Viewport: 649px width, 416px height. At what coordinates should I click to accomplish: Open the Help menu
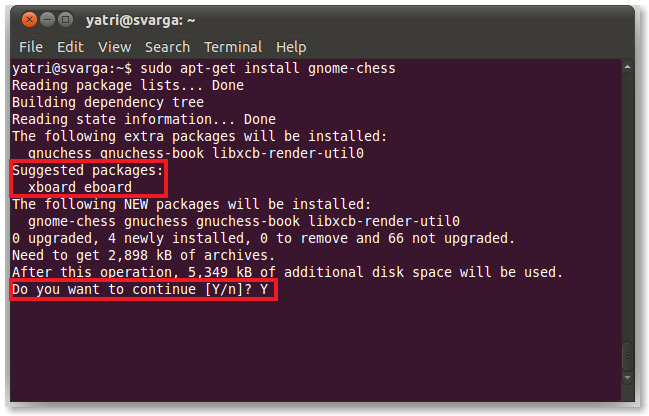pos(291,47)
